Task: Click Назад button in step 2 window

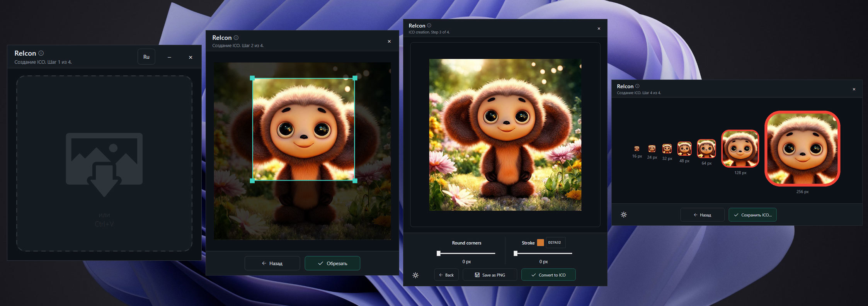Action: point(272,263)
